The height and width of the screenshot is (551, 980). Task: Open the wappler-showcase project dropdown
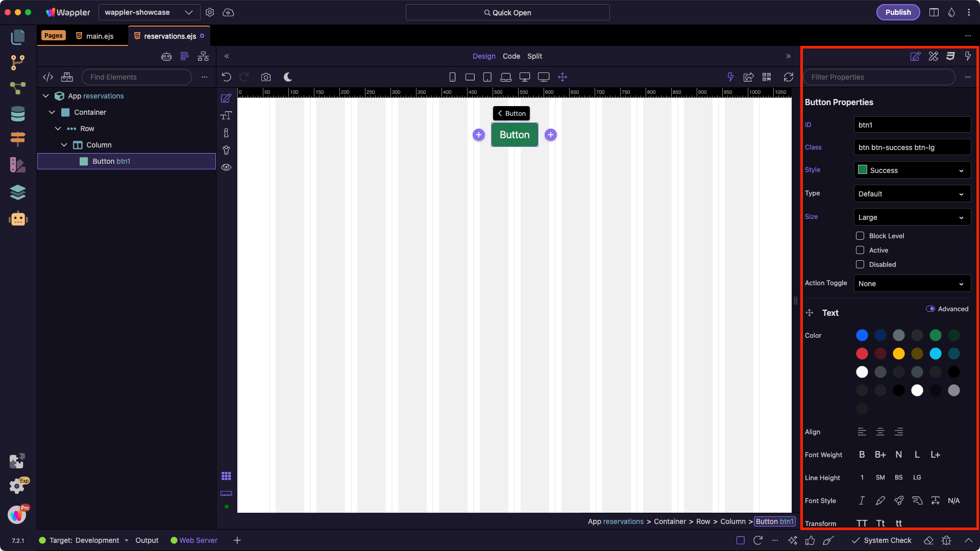149,12
